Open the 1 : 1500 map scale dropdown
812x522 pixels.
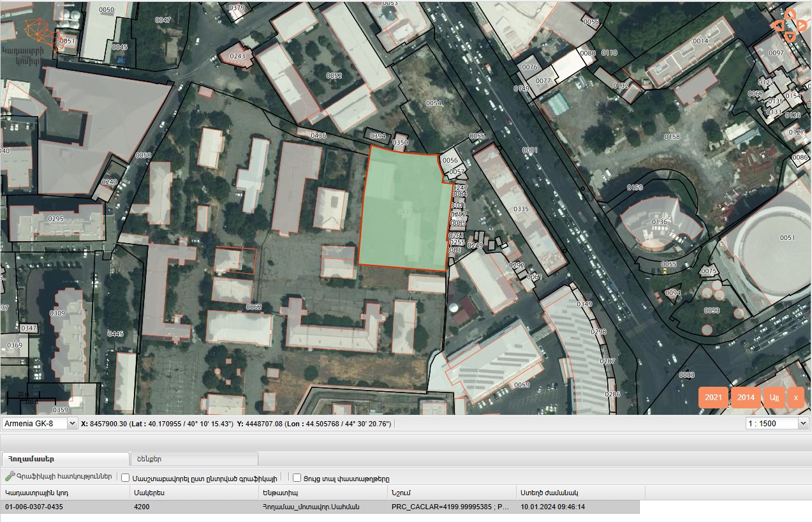[x=777, y=424]
